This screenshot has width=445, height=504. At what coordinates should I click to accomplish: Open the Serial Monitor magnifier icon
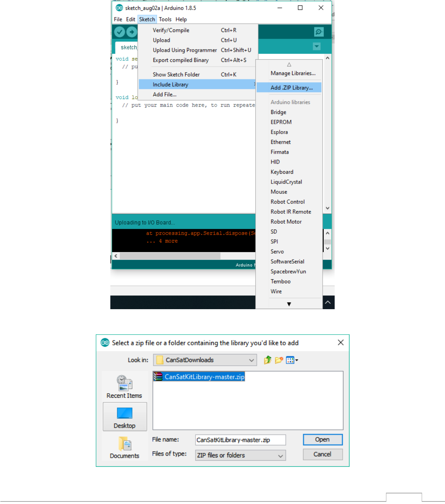pyautogui.click(x=319, y=32)
